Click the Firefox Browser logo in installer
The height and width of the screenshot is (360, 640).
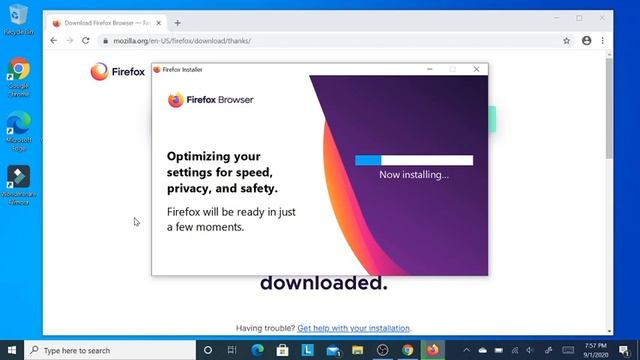(x=211, y=100)
